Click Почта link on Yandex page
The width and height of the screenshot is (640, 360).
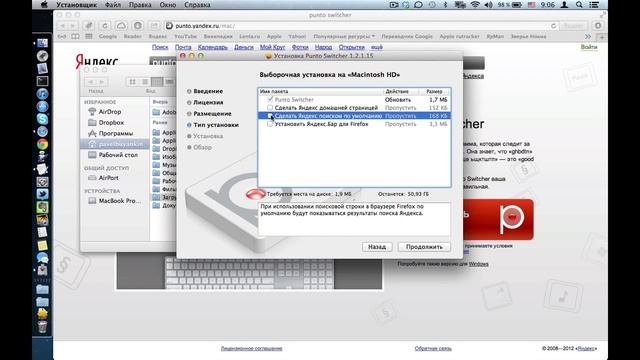[183, 47]
